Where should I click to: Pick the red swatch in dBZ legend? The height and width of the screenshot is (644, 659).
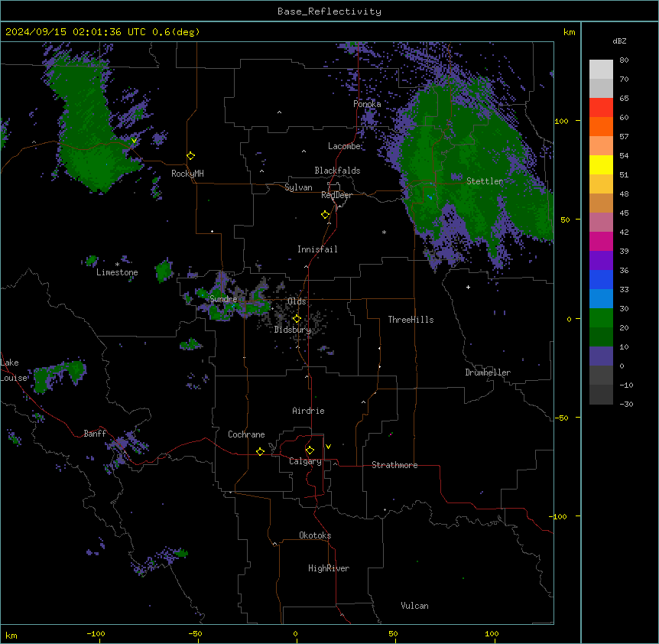[x=601, y=108]
